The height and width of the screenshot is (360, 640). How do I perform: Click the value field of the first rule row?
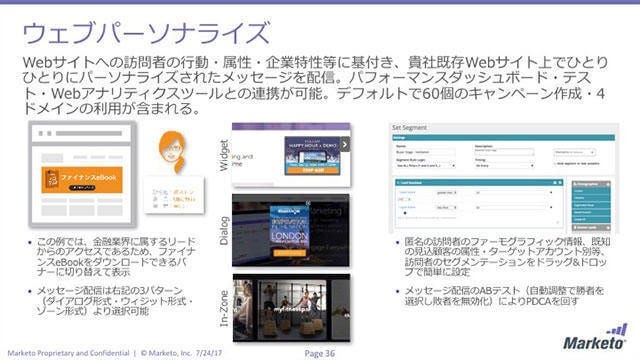coord(510,193)
